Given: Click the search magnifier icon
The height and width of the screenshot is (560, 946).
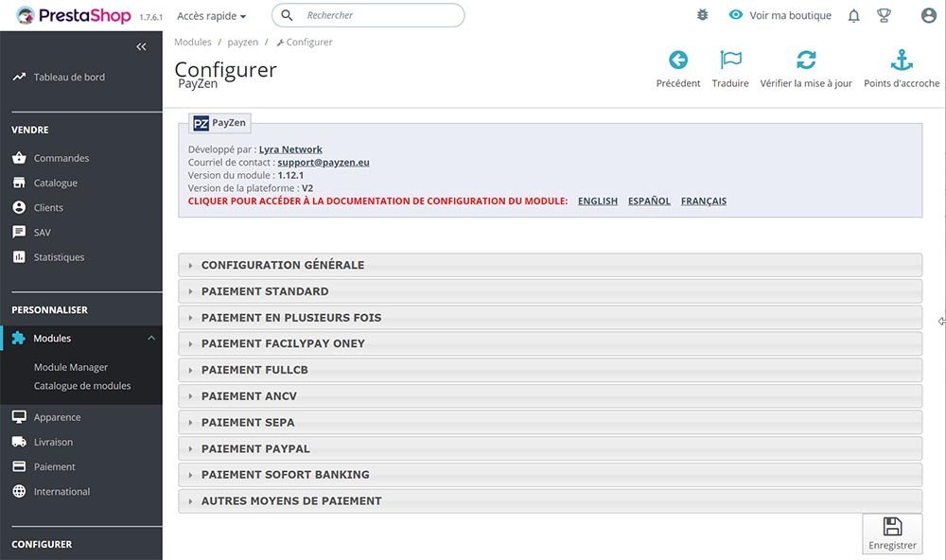Looking at the screenshot, I should coord(288,15).
